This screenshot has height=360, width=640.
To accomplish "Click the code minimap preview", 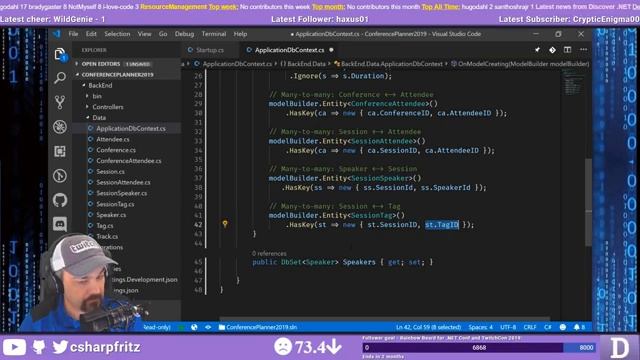I will click(573, 82).
